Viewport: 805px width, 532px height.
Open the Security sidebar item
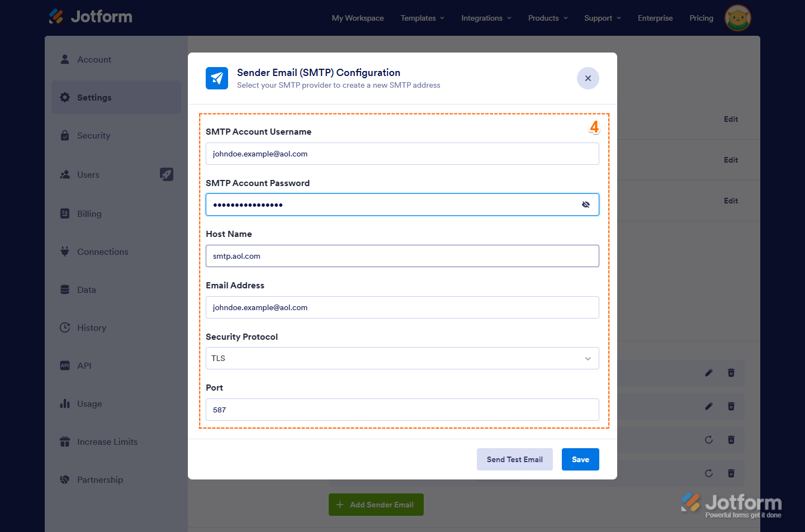pos(93,136)
